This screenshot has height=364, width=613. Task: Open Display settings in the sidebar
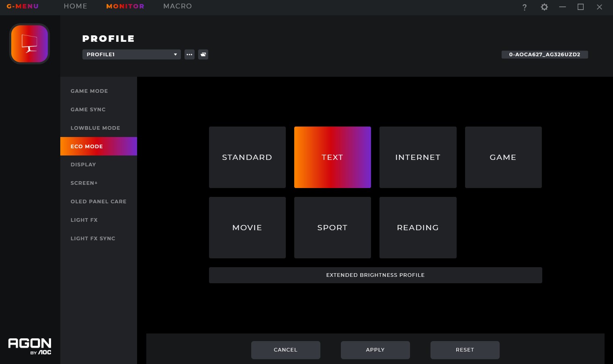[98, 164]
